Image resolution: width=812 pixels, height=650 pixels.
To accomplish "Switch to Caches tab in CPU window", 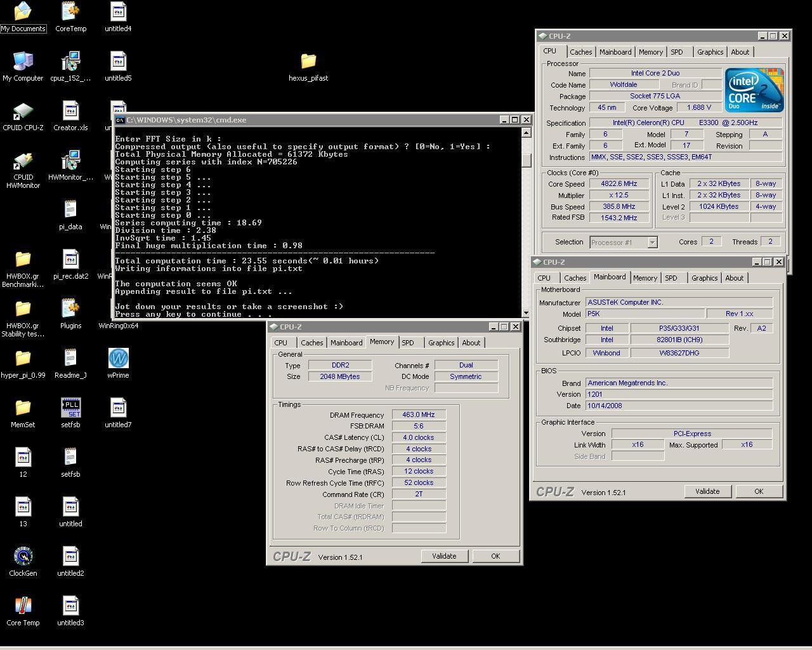I will click(x=580, y=52).
